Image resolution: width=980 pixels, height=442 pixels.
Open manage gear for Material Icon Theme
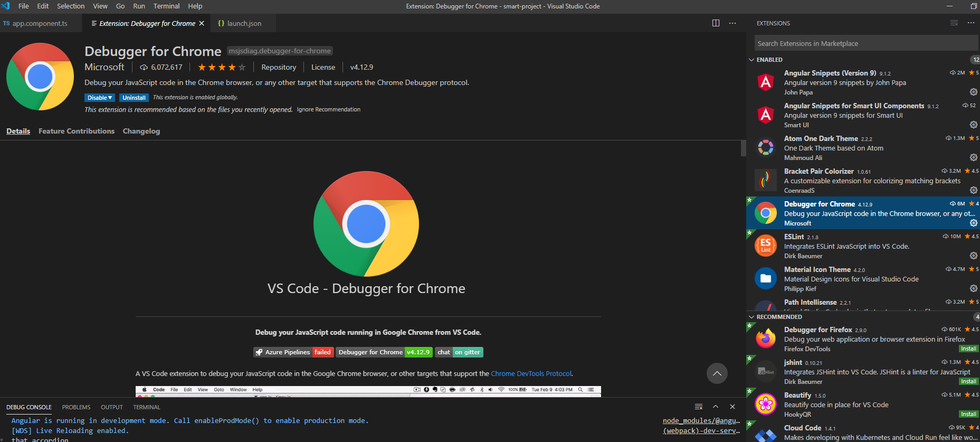click(x=974, y=288)
